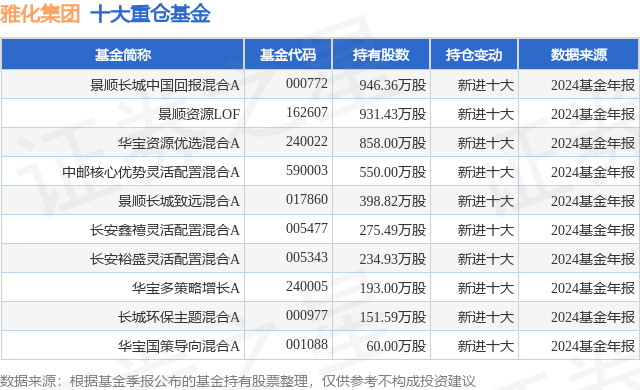Click the 基金简称 column header

click(x=122, y=55)
